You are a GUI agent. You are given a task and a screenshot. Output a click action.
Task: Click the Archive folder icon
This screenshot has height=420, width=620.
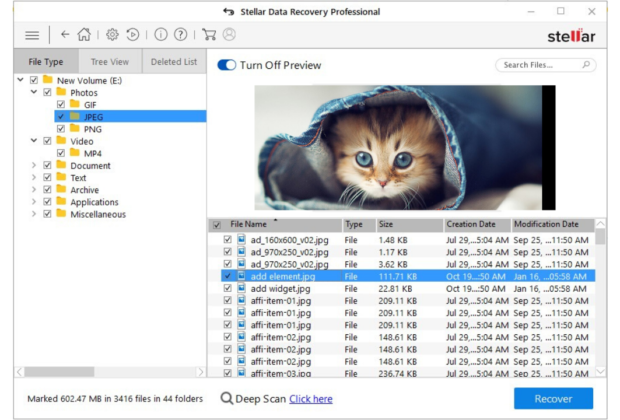[61, 189]
